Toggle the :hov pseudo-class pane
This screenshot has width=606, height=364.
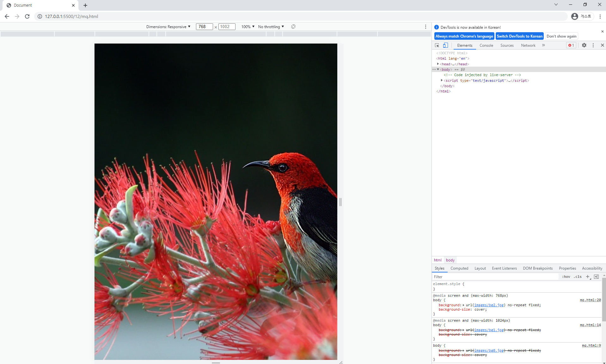tap(566, 277)
